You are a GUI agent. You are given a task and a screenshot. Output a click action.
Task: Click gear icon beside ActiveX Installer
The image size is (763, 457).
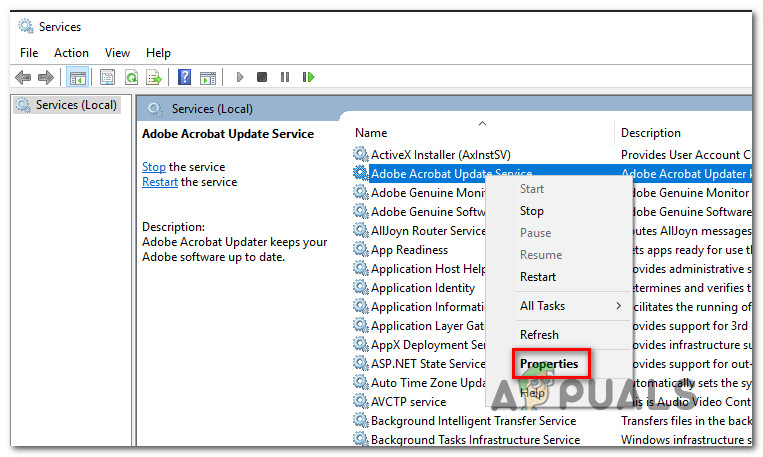[x=361, y=154]
